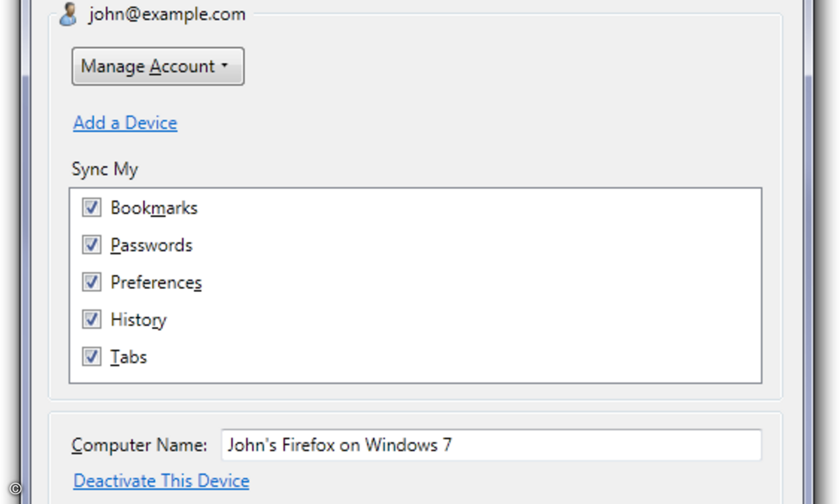Follow the Add a Device link
The height and width of the screenshot is (504, 840).
coord(125,122)
